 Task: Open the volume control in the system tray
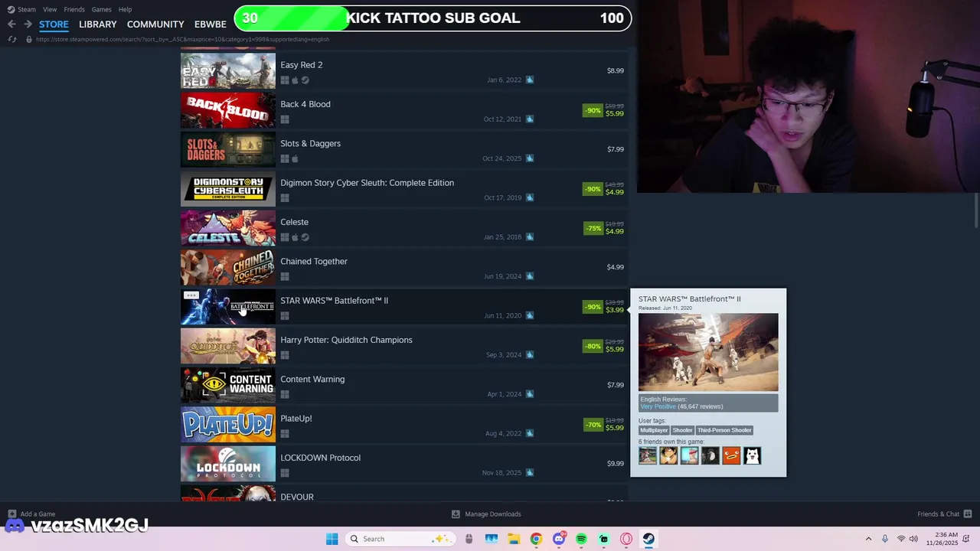913,539
